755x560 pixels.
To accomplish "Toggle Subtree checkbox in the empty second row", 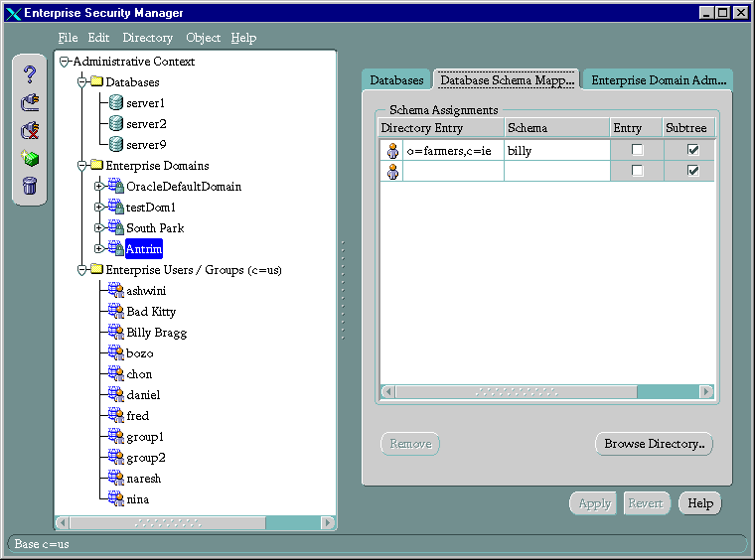I will 693,171.
